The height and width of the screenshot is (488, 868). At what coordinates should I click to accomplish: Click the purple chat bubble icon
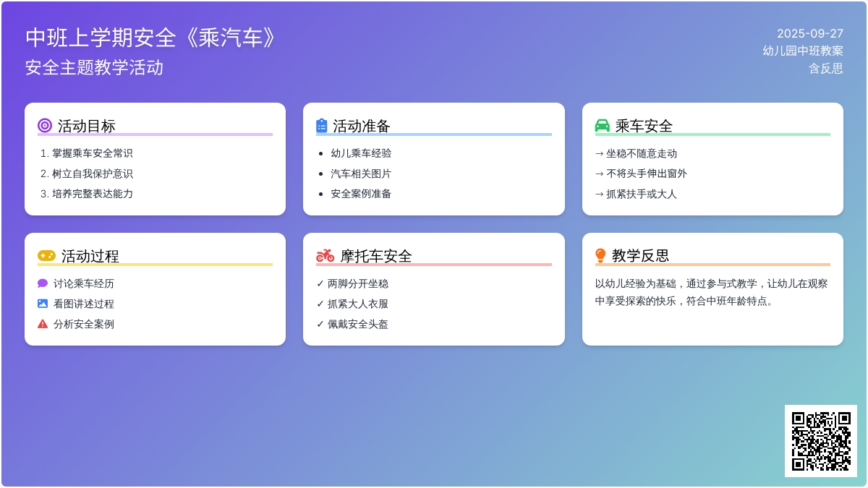[43, 283]
